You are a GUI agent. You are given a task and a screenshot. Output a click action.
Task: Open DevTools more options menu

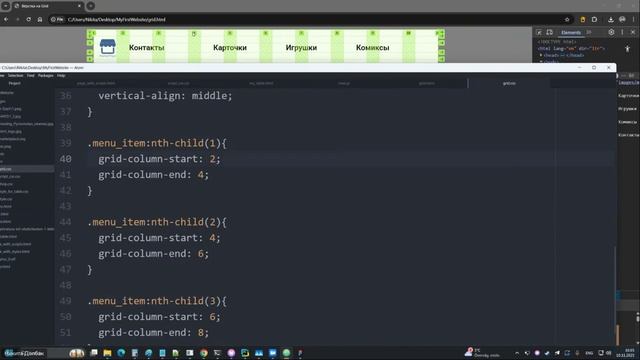[622, 32]
